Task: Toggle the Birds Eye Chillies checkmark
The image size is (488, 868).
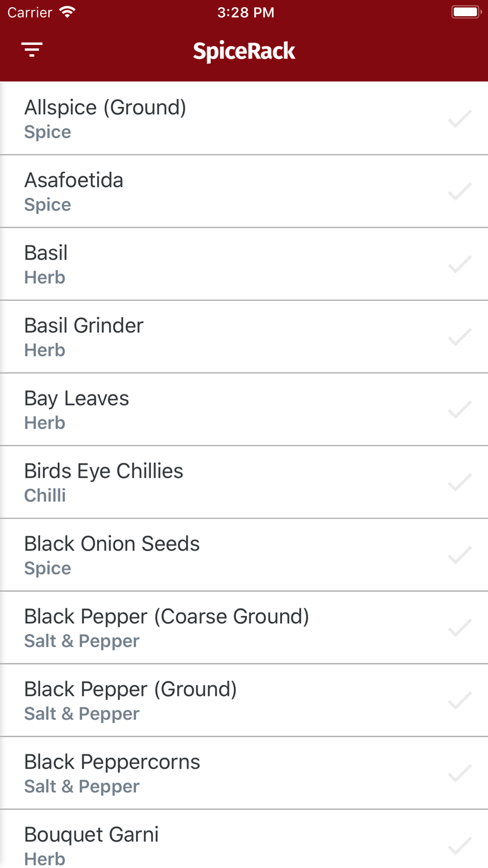Action: 460,482
